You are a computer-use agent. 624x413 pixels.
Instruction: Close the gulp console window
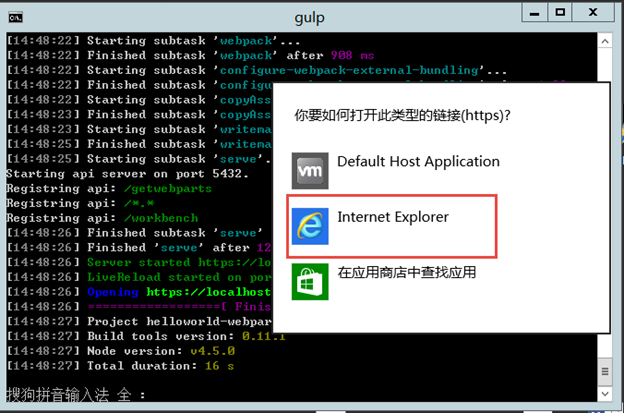click(593, 13)
